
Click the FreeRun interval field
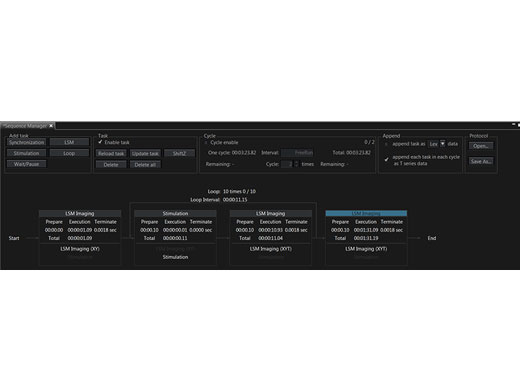297,153
